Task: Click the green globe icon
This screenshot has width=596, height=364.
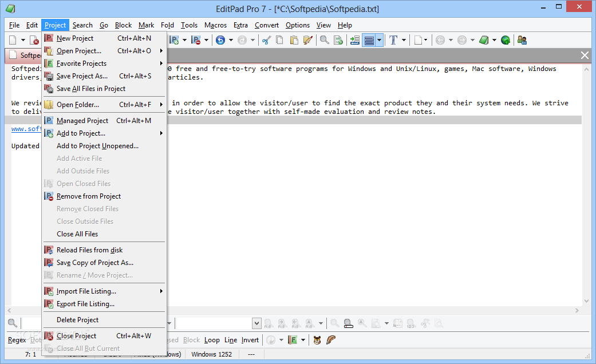Action: click(505, 40)
